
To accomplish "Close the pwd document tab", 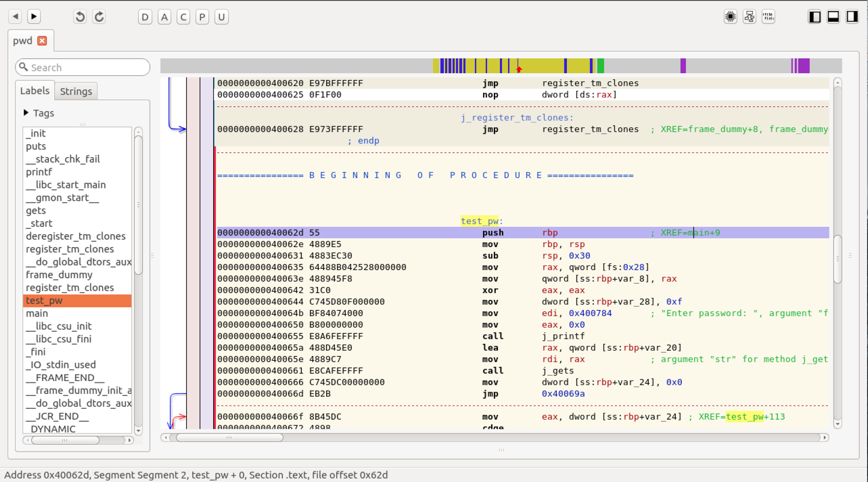I will (42, 41).
